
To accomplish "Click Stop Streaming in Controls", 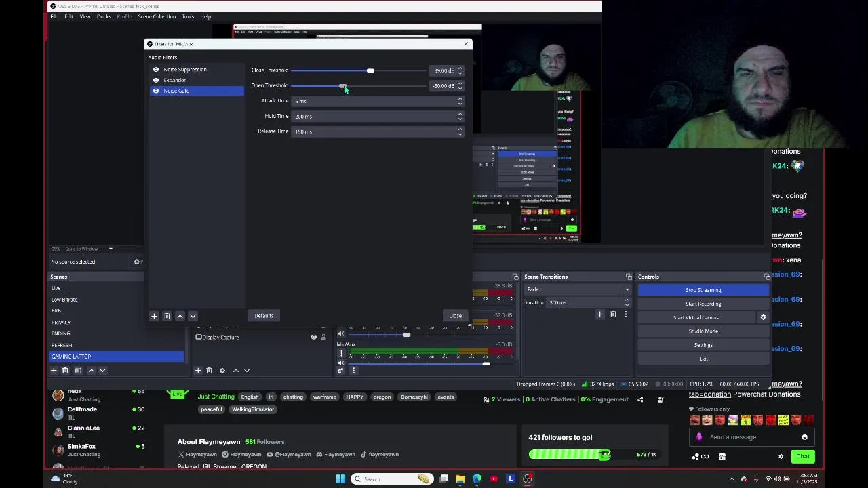I will tap(703, 290).
